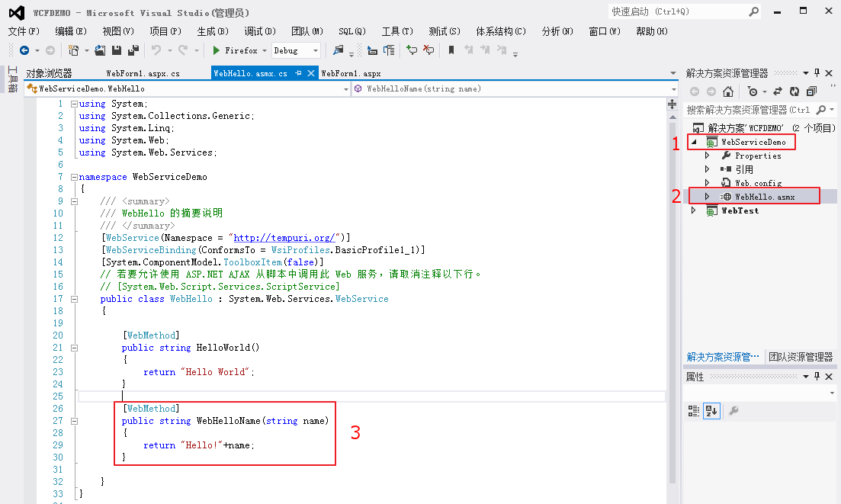The width and height of the screenshot is (841, 504).
Task: Undo the last edit via toolbar arrow
Action: (156, 50)
